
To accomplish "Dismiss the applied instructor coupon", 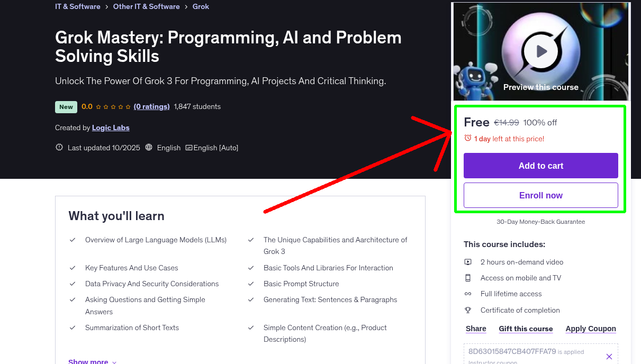I will [x=609, y=356].
